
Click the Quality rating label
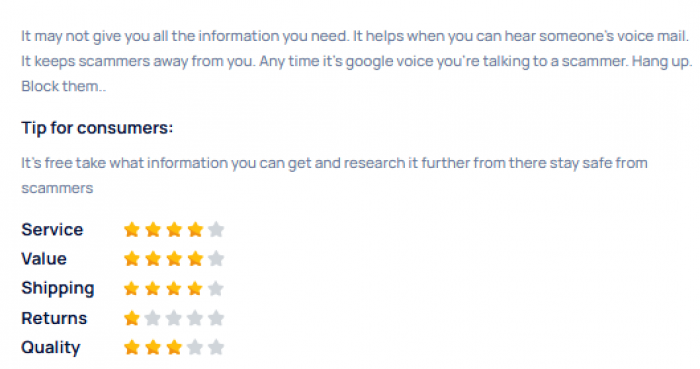pos(50,348)
